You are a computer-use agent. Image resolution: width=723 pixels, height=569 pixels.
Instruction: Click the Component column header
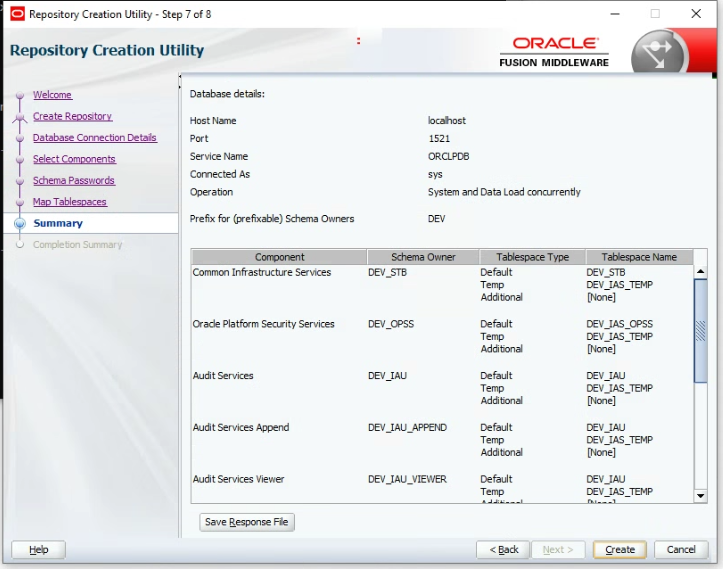click(279, 257)
